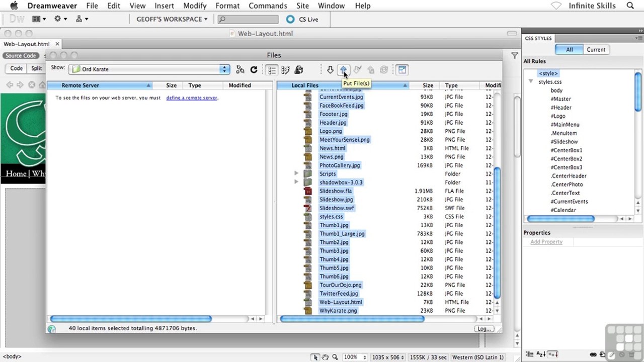Click the Log... button
The height and width of the screenshot is (362, 644).
(x=484, y=329)
